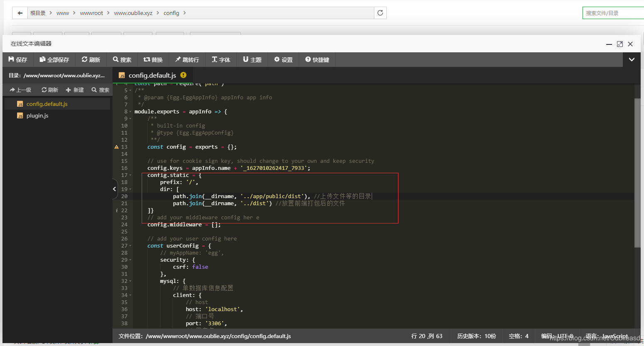Change language mode JavaScript
This screenshot has height=346, width=644.
607,336
